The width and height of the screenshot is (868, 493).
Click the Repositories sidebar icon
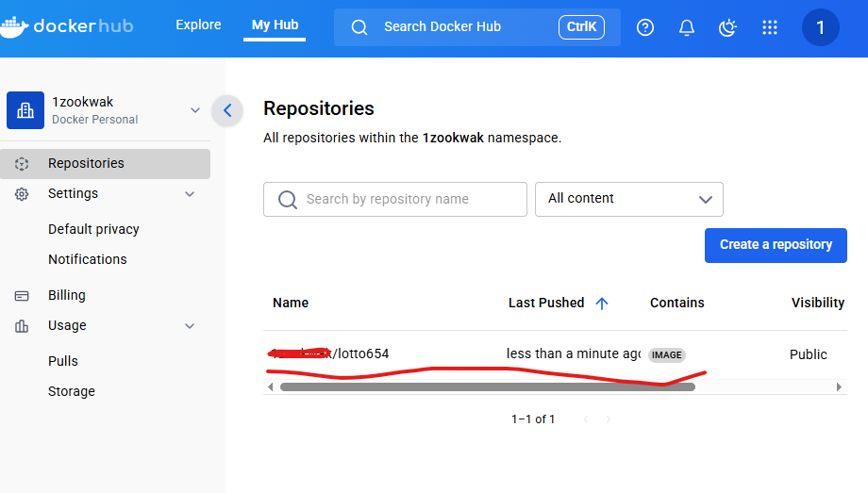(22, 164)
